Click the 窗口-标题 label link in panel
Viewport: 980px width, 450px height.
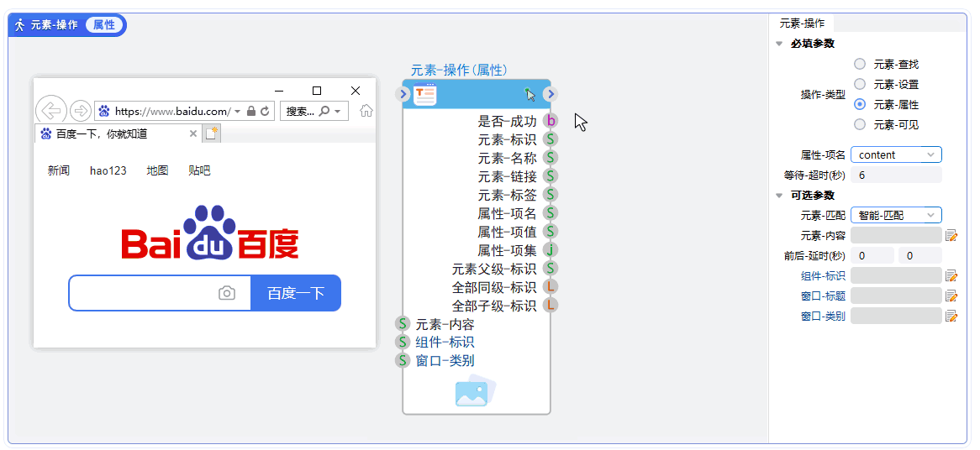click(x=823, y=296)
